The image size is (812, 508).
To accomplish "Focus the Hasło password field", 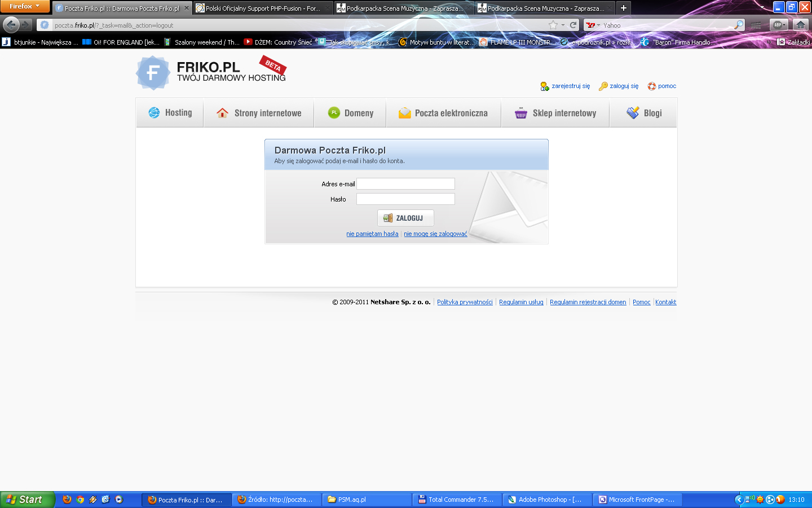I will coord(405,199).
